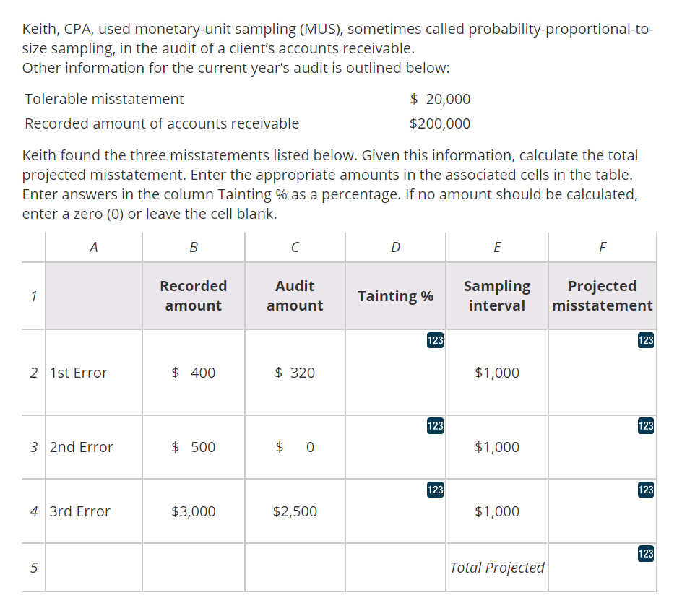The width and height of the screenshot is (695, 616).
Task: Select the 123 icon in 2nd Error Projected misstatement cell
Action: coord(646,427)
